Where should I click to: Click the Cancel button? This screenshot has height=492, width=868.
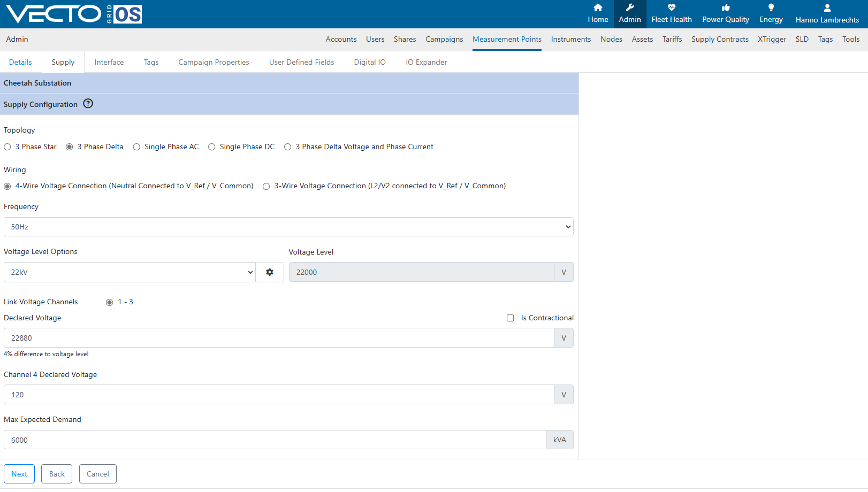[98, 474]
